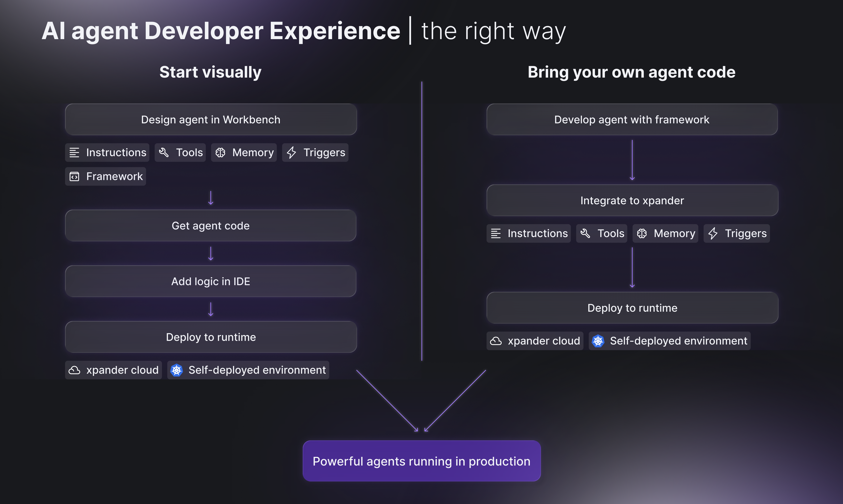Click the cloud icon beside xpander cloud
The height and width of the screenshot is (504, 843).
(x=75, y=370)
